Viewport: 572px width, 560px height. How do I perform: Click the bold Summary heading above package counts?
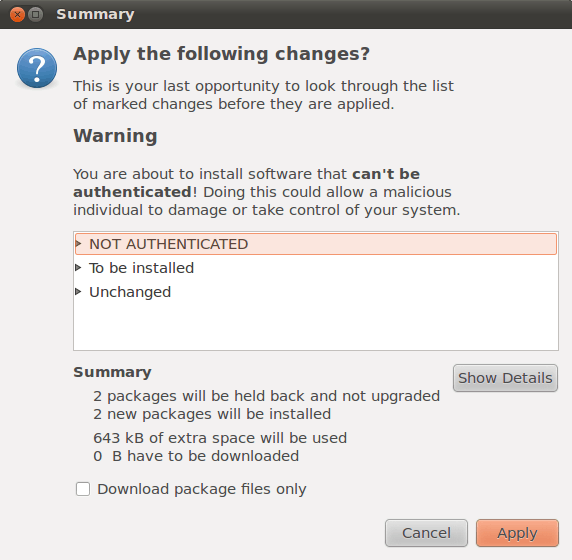(x=112, y=372)
